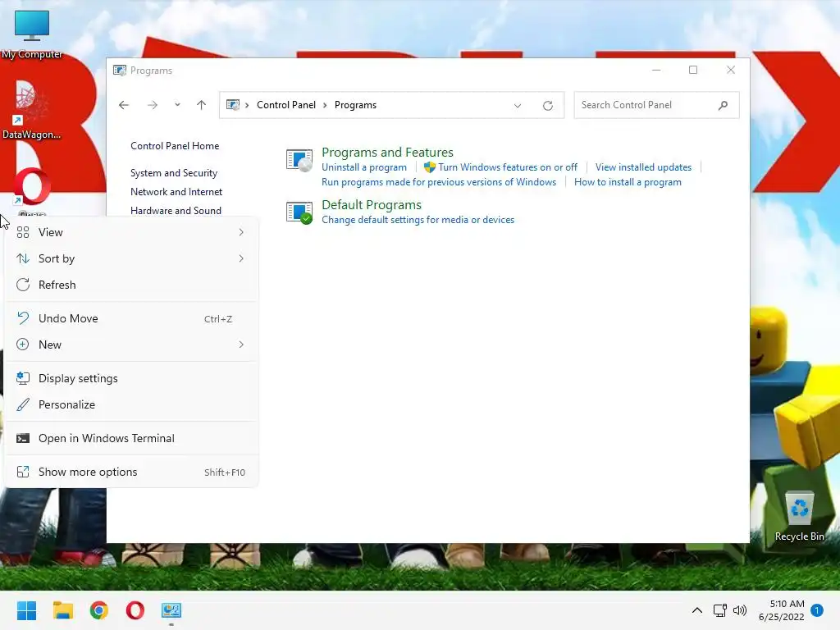Launch Google Chrome from taskbar
The height and width of the screenshot is (630, 840).
pyautogui.click(x=99, y=610)
